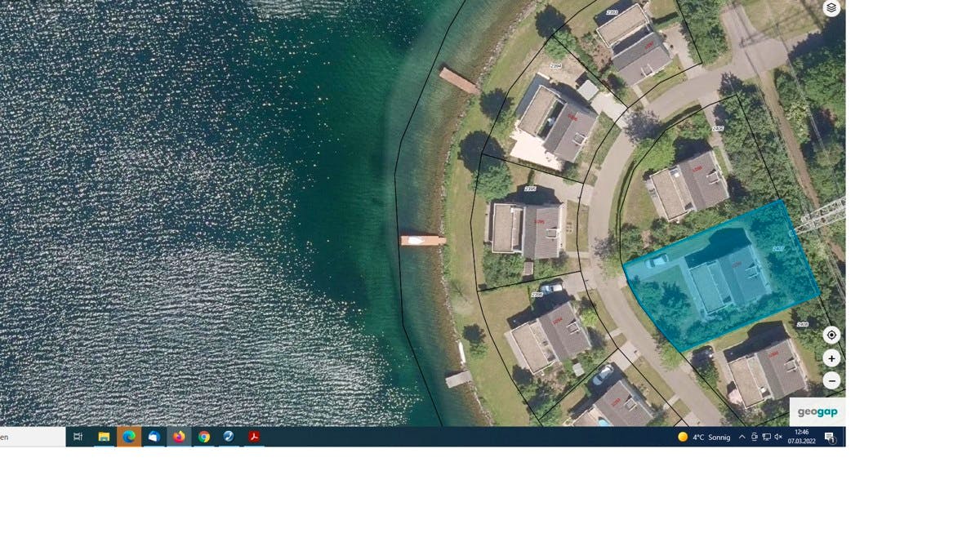Open Firefox from the taskbar

pyautogui.click(x=179, y=437)
